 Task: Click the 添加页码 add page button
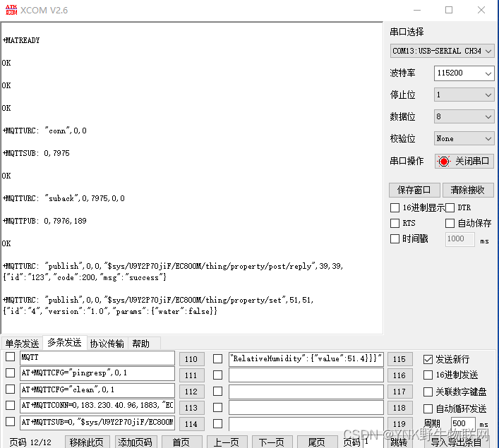coord(136,442)
